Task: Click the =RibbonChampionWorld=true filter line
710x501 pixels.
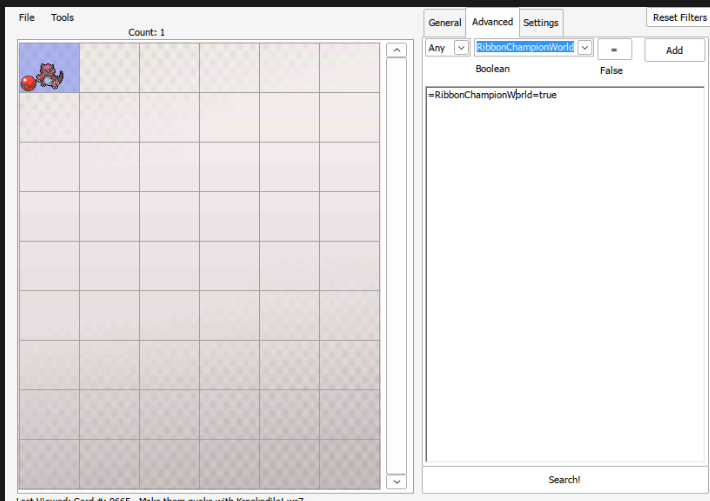Action: click(492, 95)
